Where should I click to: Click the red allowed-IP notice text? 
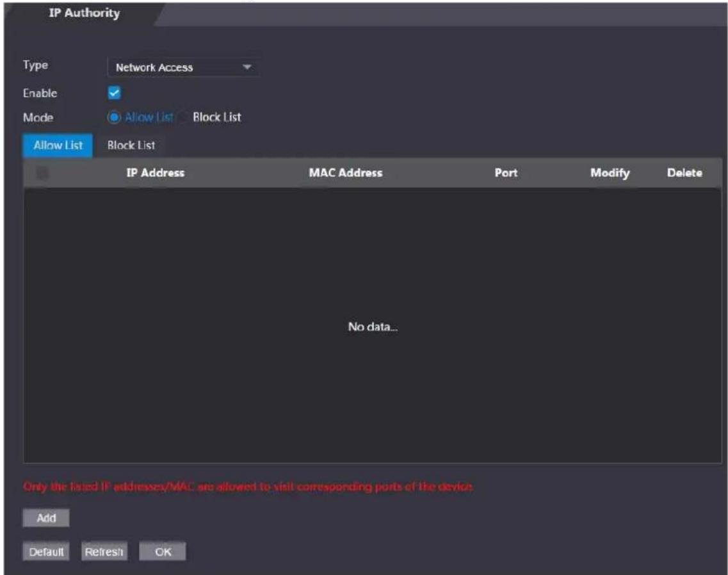(248, 487)
